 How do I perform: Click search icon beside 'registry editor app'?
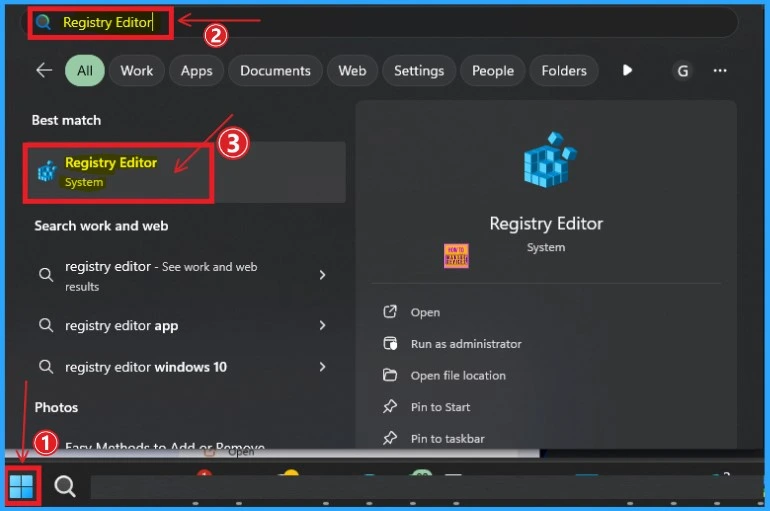46,325
